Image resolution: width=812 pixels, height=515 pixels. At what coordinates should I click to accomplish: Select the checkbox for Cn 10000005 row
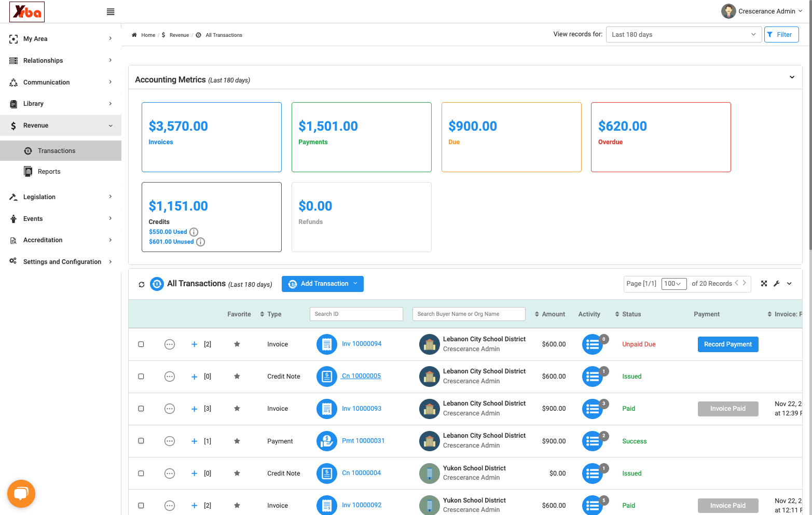tap(141, 377)
